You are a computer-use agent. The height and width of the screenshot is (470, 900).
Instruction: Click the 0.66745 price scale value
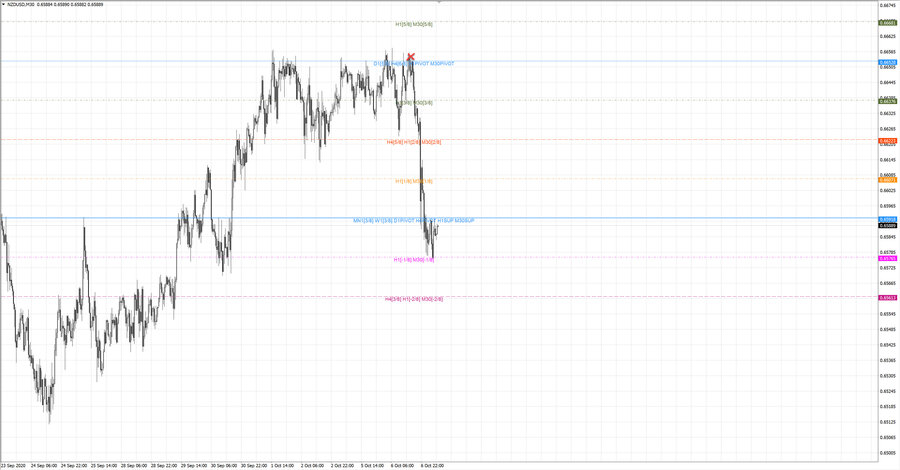(x=888, y=5)
